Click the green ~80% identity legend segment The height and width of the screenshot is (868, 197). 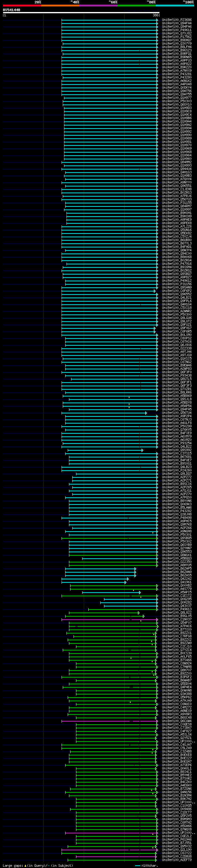pos(137,6)
